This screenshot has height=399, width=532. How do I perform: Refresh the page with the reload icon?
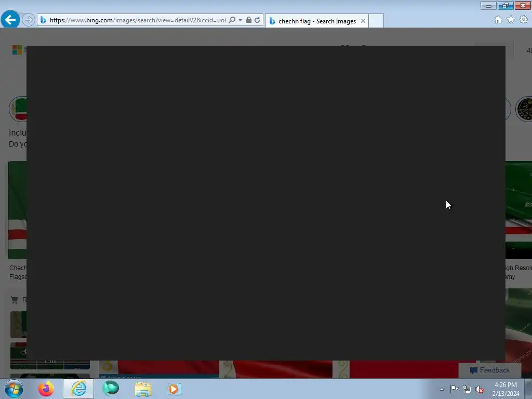257,20
